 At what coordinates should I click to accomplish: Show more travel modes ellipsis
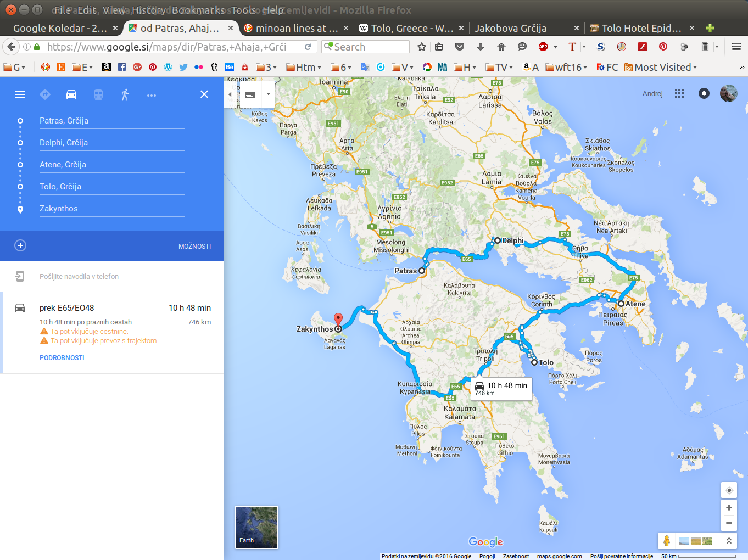coord(152,95)
